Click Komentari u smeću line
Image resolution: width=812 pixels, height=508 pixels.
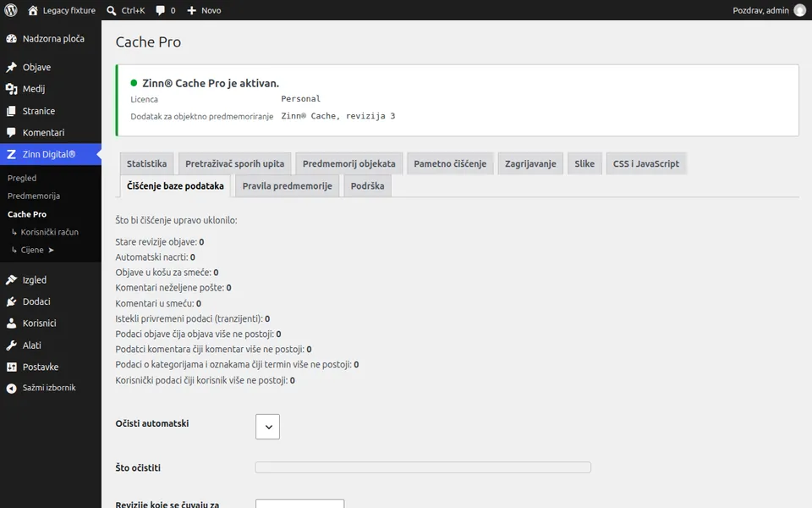(158, 303)
